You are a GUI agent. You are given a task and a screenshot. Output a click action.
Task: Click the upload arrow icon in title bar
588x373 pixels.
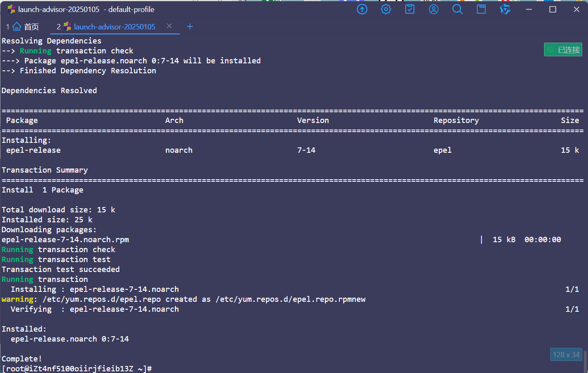point(362,9)
